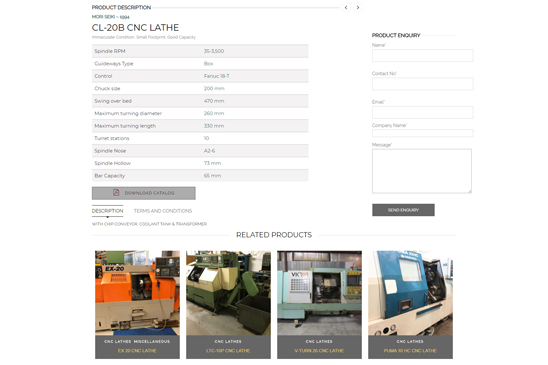Viewport: 548px width, 365px height.
Task: Open the Mori Seiki brand link
Action: (x=103, y=17)
